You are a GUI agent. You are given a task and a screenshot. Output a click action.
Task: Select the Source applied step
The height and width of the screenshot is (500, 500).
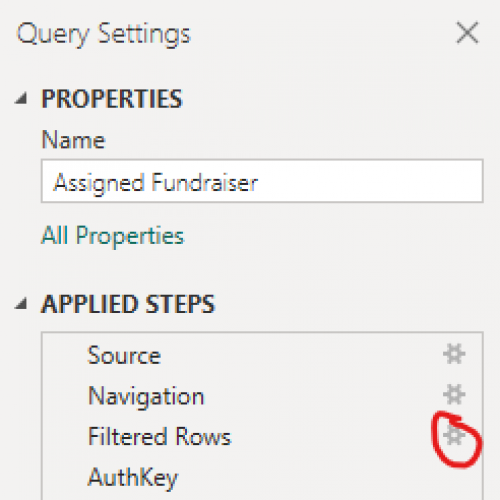tap(262, 355)
